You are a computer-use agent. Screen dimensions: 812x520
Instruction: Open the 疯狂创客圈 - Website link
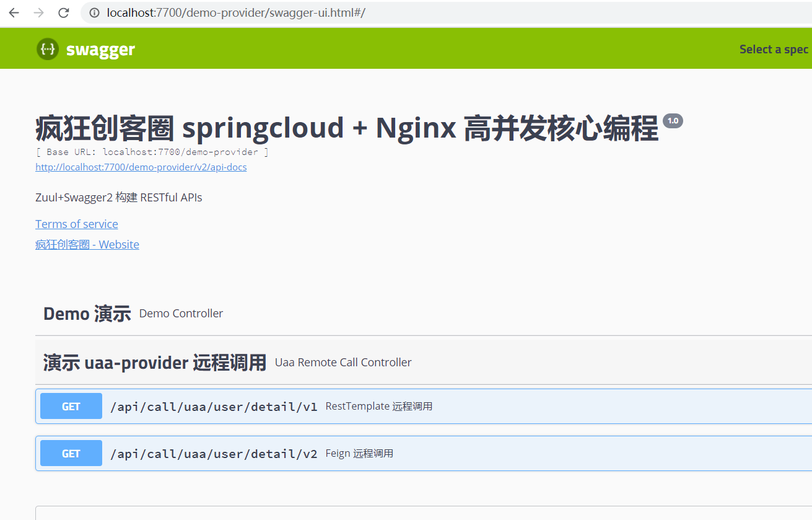(87, 244)
